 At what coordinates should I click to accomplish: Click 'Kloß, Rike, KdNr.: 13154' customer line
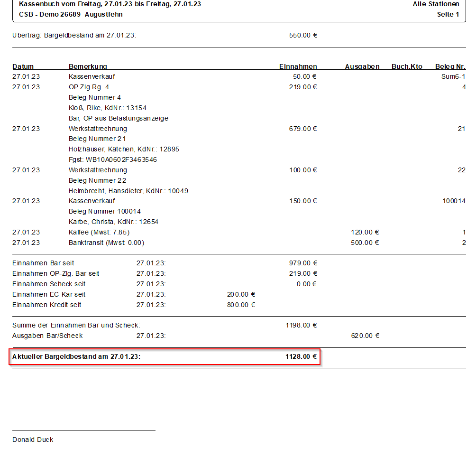click(x=108, y=108)
